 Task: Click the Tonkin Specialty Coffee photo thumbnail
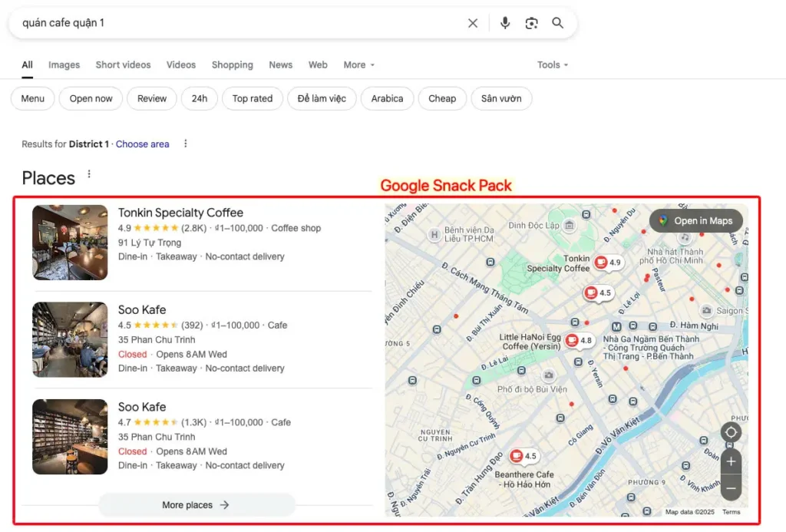[70, 242]
